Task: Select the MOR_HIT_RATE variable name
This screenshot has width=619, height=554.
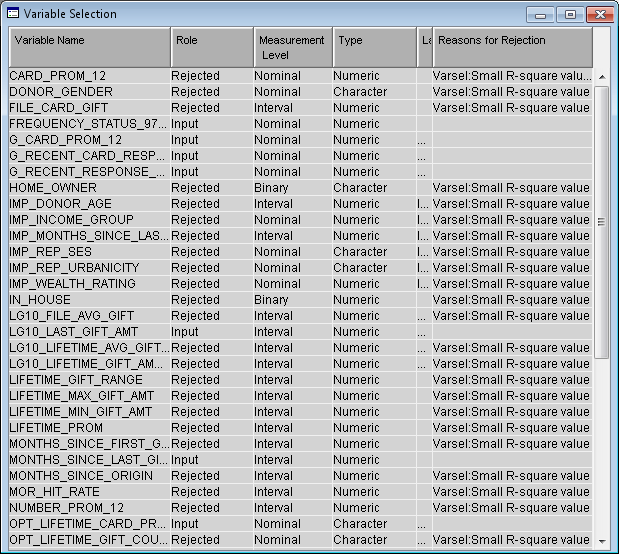Action: (54, 492)
